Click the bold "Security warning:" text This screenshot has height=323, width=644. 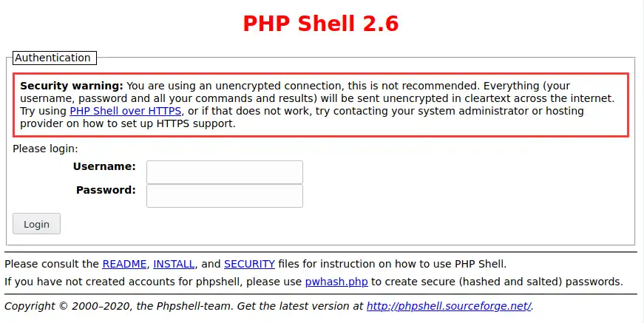(x=72, y=85)
